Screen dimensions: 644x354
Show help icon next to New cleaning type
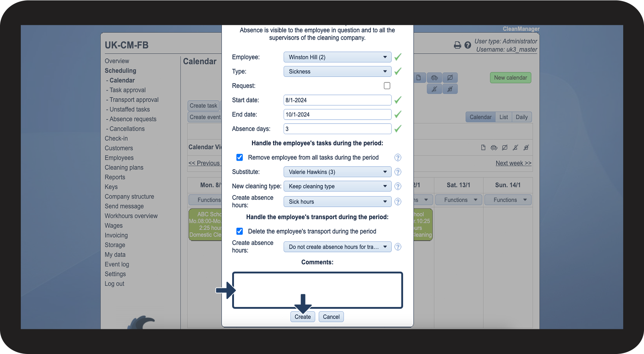398,186
